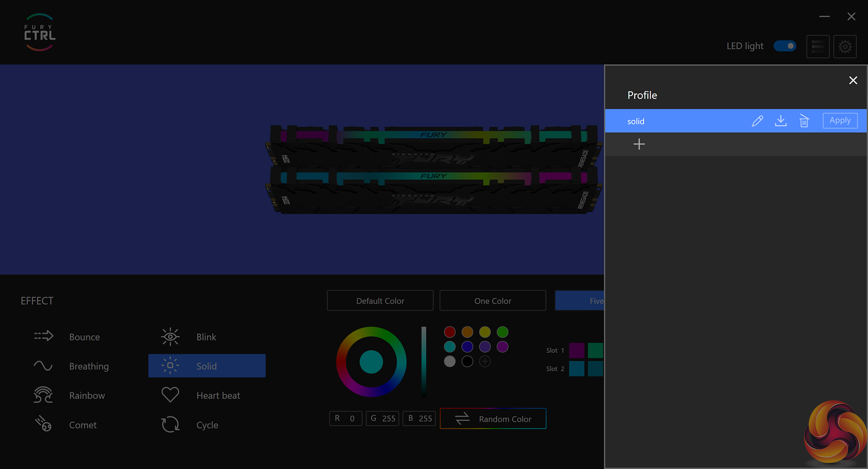The height and width of the screenshot is (469, 868).
Task: Click the B value field
Action: coord(419,418)
